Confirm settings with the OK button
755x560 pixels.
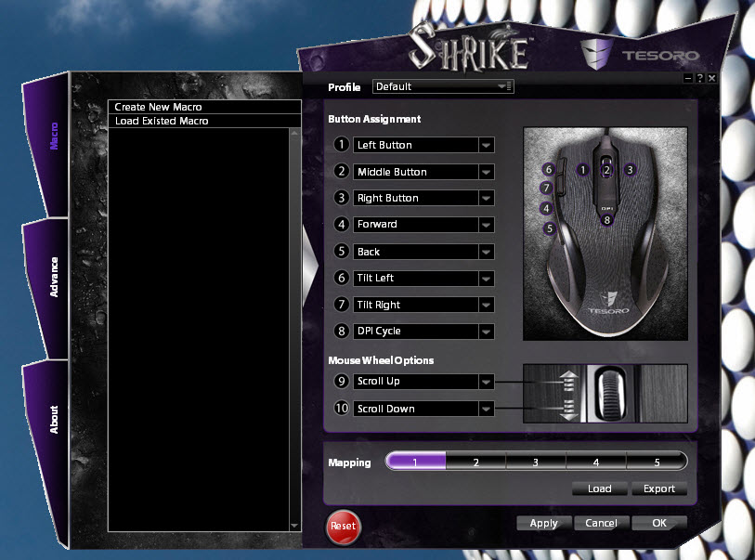[659, 524]
